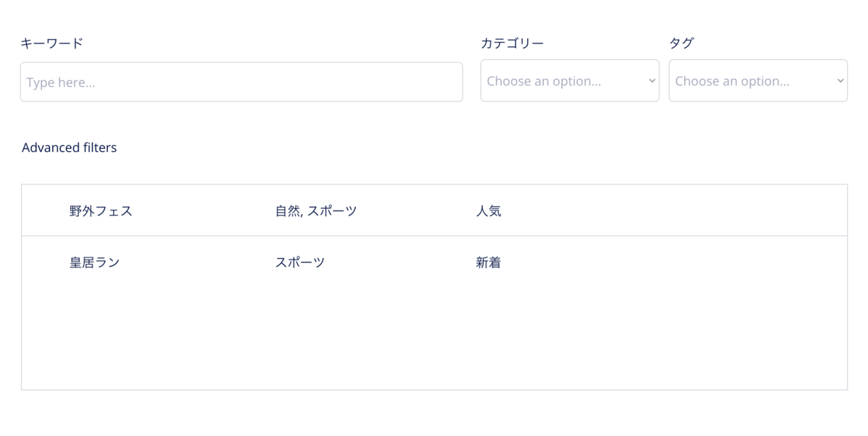Click the 自然, スポーツ category cell
The image size is (868, 436).
316,211
